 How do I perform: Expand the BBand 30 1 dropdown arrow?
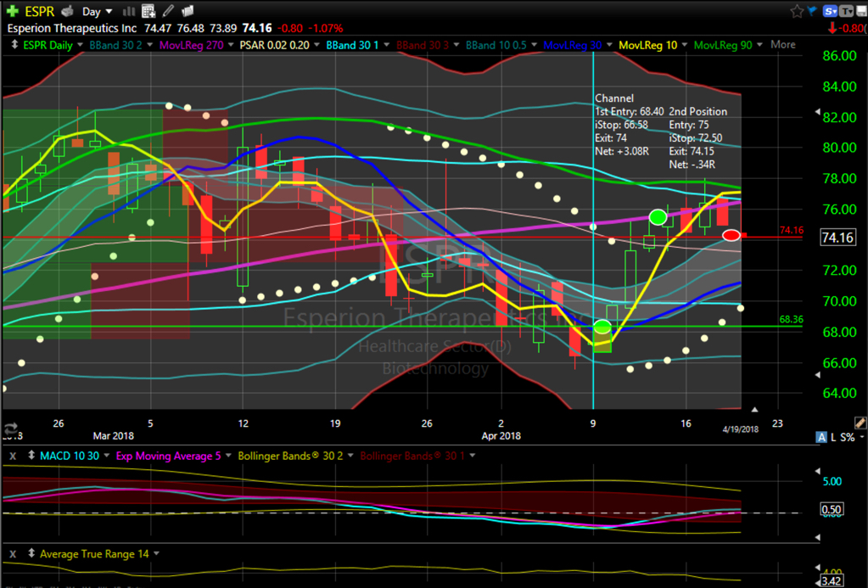(x=386, y=45)
